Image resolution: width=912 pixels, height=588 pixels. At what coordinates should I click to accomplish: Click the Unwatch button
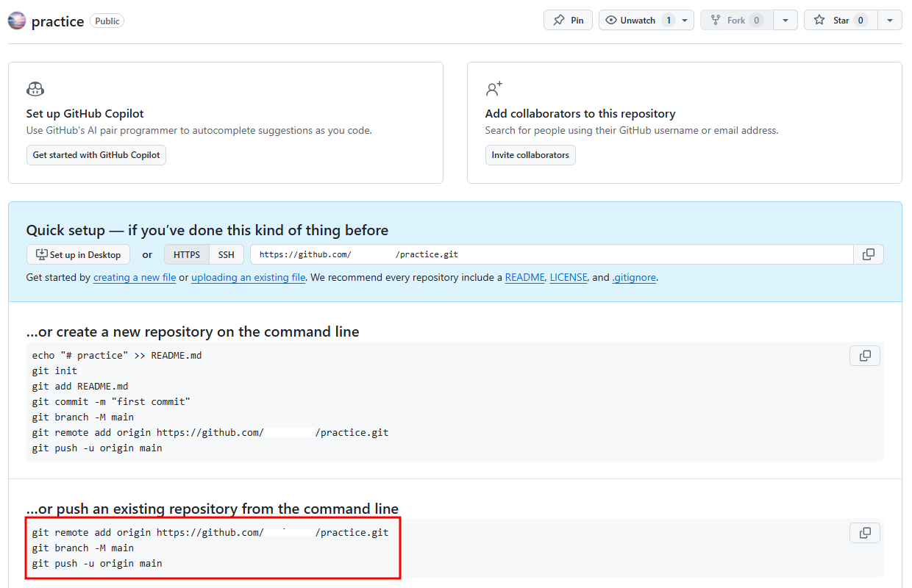(x=638, y=21)
